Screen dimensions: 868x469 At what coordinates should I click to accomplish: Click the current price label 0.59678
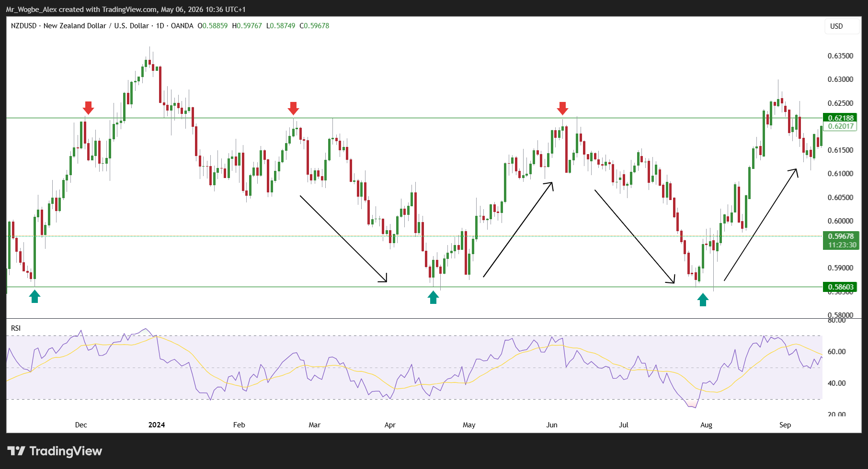[840, 236]
